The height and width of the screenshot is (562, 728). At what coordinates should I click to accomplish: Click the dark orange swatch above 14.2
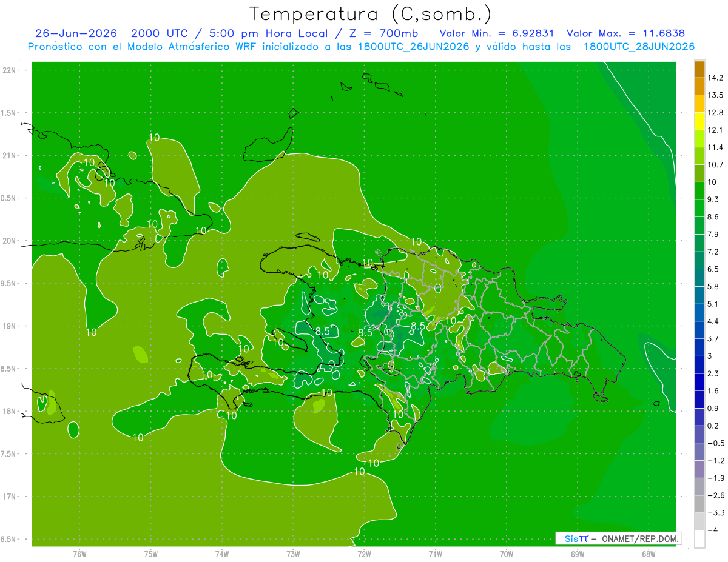[699, 69]
